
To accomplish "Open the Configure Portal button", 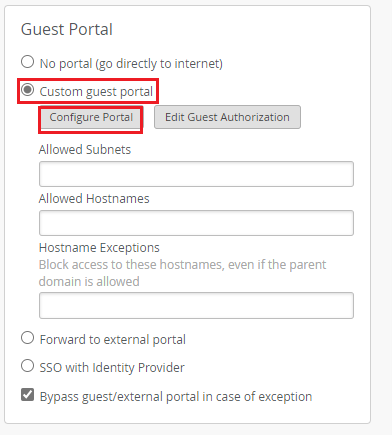I will (91, 117).
